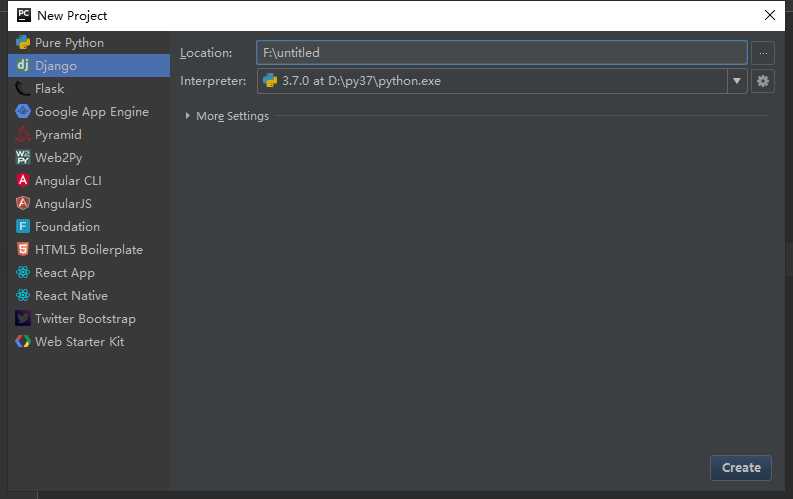Choose Google App Engine project type
This screenshot has height=499, width=793.
coord(89,111)
